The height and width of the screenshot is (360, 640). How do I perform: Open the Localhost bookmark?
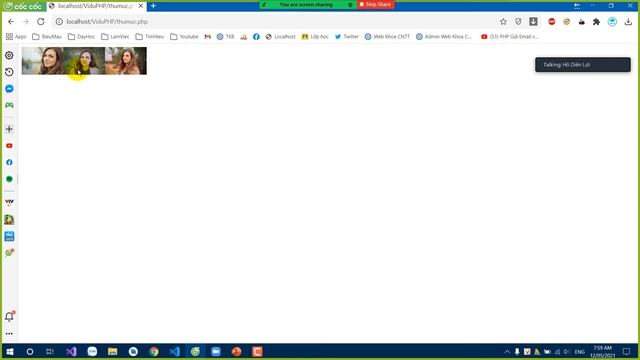point(280,36)
